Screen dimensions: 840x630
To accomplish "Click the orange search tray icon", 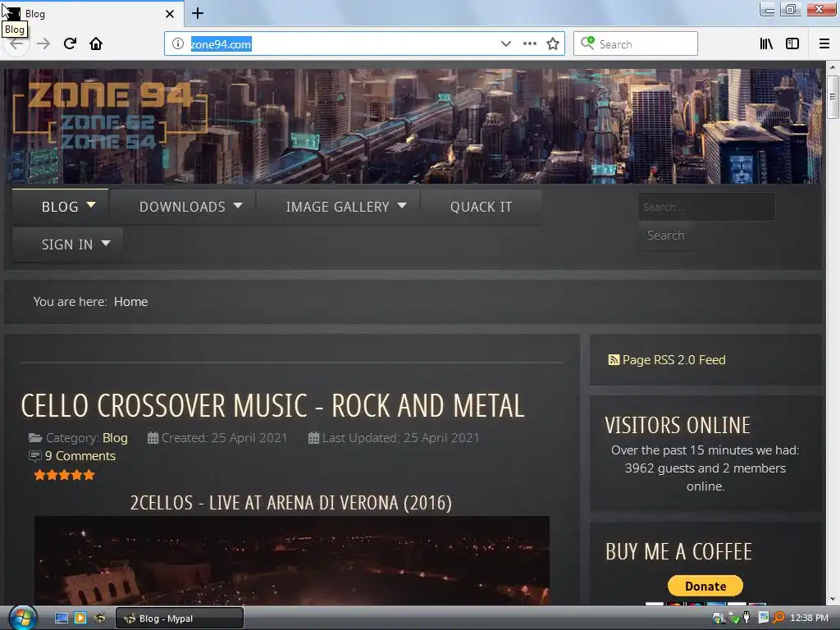I will [x=778, y=619].
